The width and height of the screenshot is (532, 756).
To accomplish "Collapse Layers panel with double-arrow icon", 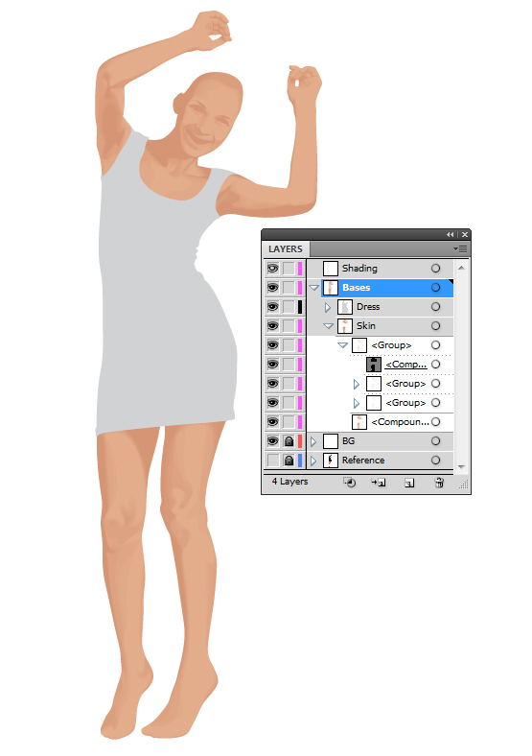I will 451,234.
